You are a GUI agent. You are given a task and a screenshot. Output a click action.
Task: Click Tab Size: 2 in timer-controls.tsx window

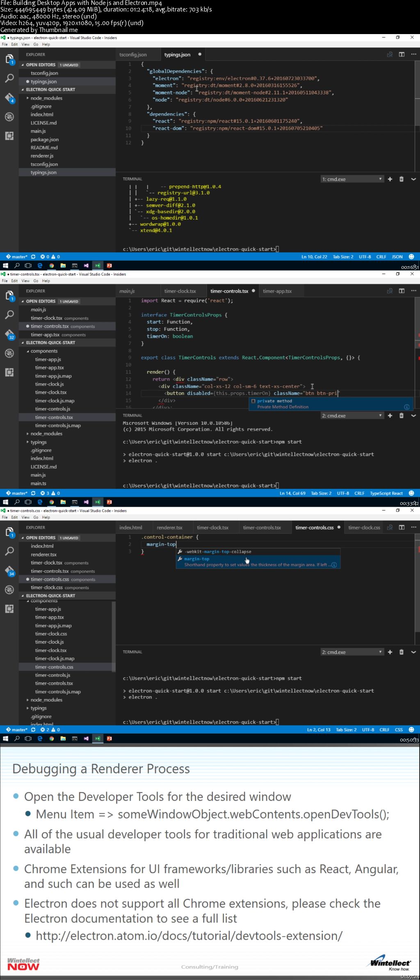click(x=321, y=493)
